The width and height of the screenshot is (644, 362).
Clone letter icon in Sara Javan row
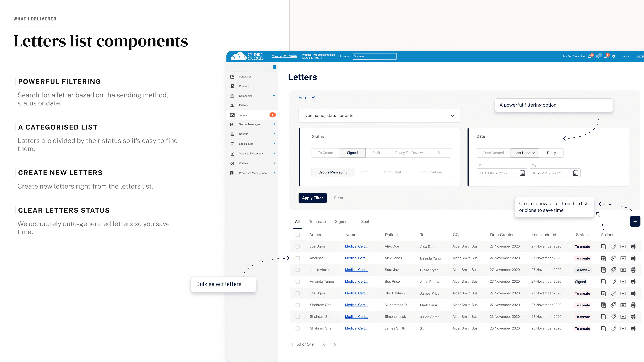point(603,270)
